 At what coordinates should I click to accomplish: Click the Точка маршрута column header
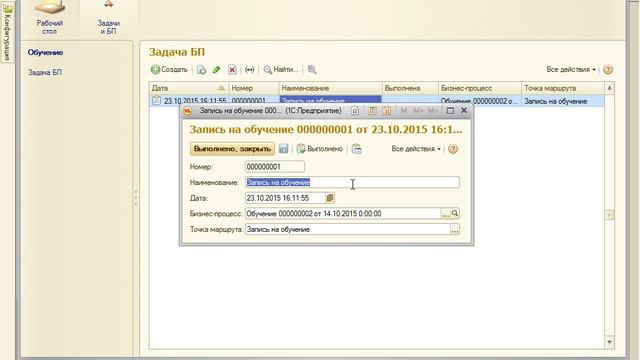click(563, 88)
